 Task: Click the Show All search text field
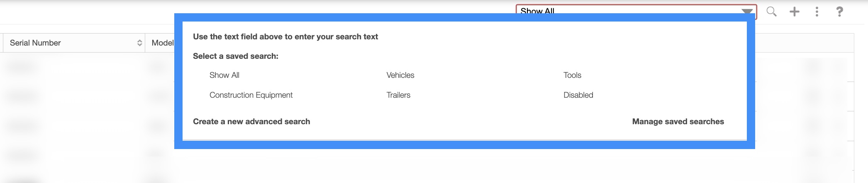(622, 11)
